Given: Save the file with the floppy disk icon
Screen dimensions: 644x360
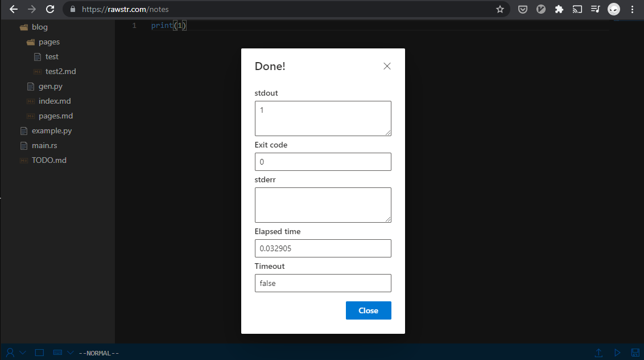Looking at the screenshot, I should click(x=635, y=353).
